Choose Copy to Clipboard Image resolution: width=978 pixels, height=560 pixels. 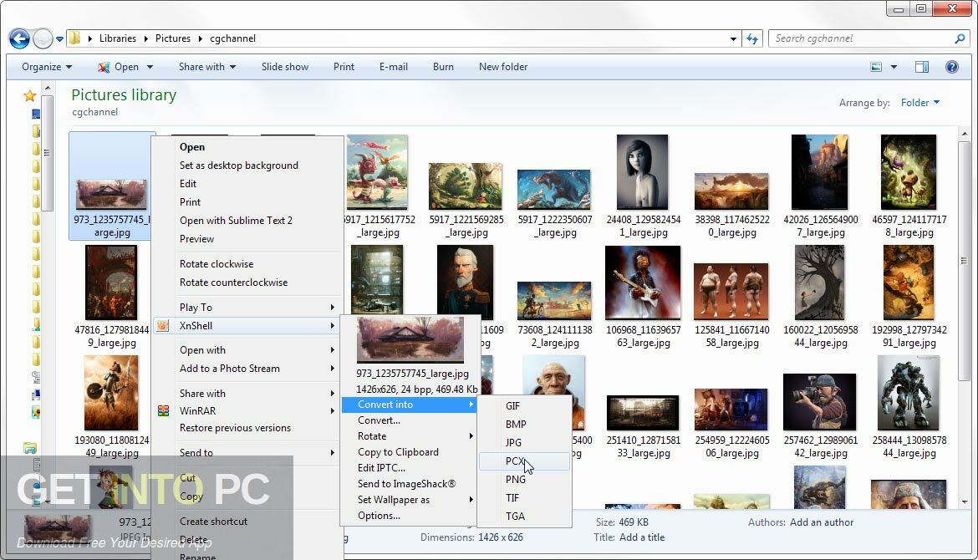[x=398, y=452]
